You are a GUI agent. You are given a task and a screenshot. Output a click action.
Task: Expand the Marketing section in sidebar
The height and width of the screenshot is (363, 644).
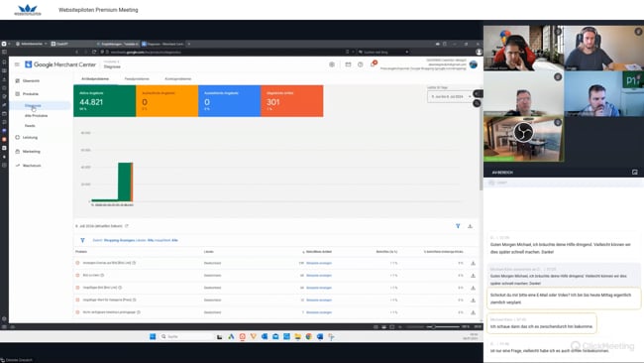click(x=32, y=152)
